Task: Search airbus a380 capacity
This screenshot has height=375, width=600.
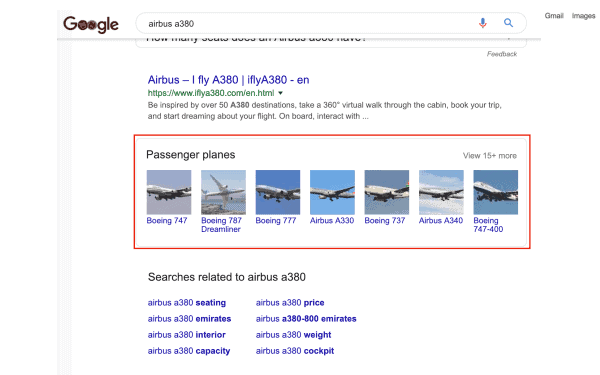Action: [x=189, y=351]
